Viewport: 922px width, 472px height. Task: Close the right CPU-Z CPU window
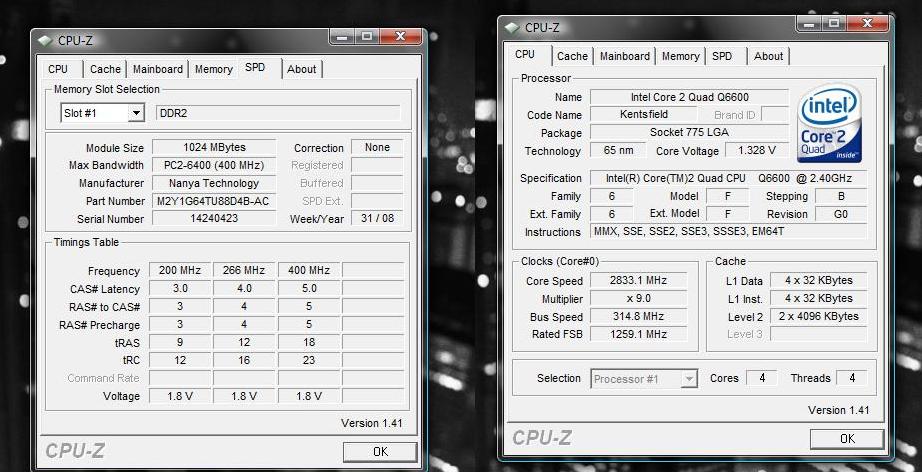click(867, 24)
